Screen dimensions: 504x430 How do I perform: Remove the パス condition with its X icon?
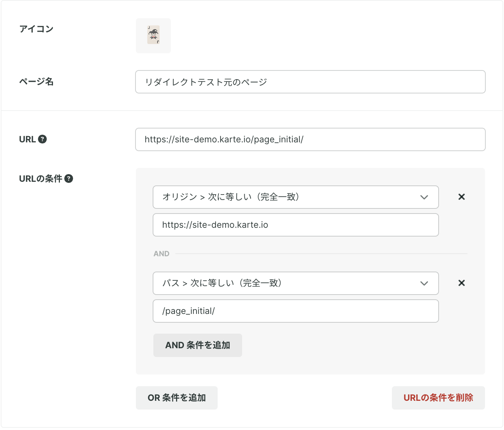point(462,283)
